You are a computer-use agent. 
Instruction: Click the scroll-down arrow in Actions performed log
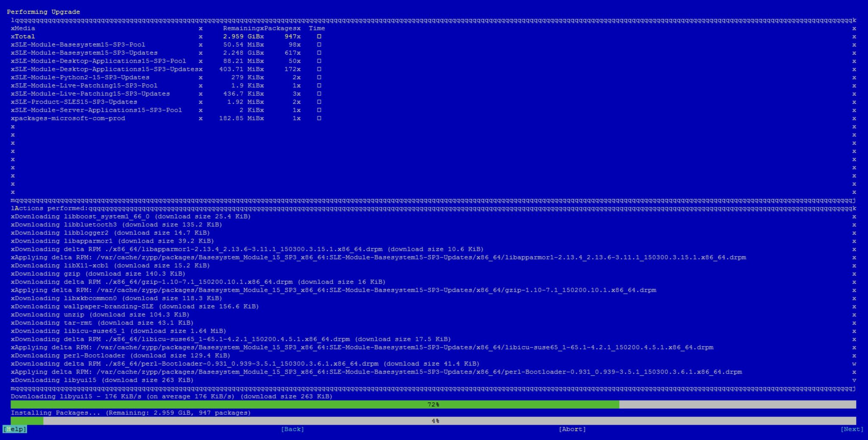(854, 380)
